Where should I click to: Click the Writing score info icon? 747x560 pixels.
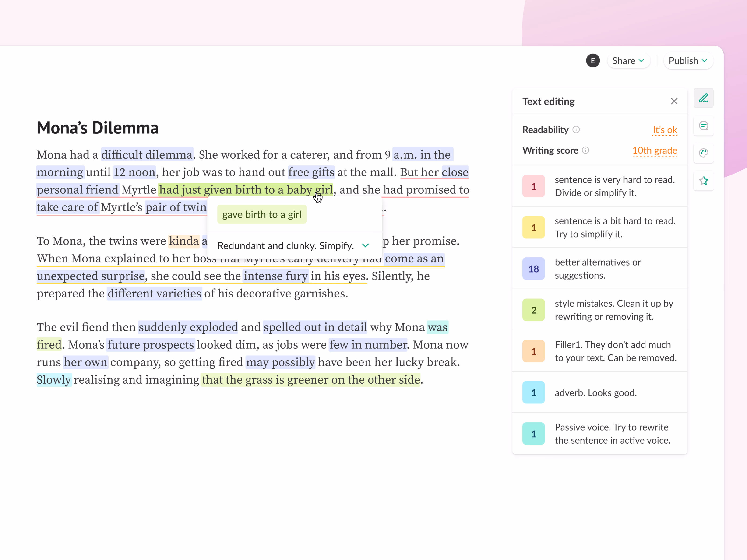pos(585,150)
